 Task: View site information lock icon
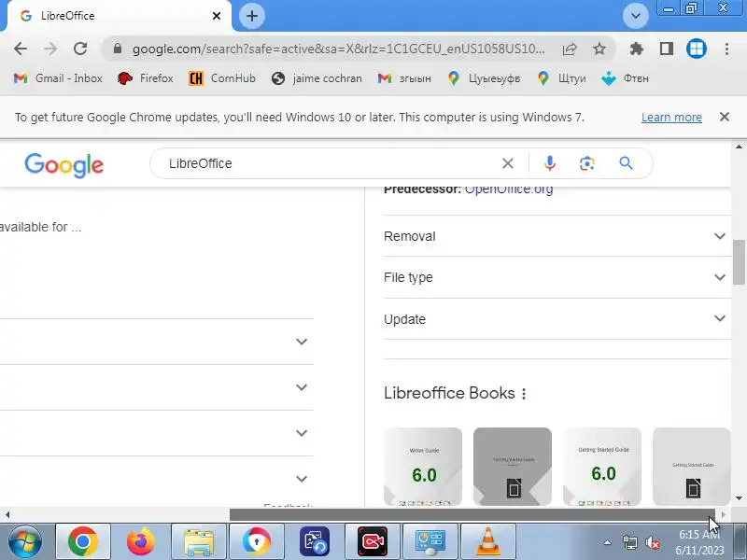(118, 49)
